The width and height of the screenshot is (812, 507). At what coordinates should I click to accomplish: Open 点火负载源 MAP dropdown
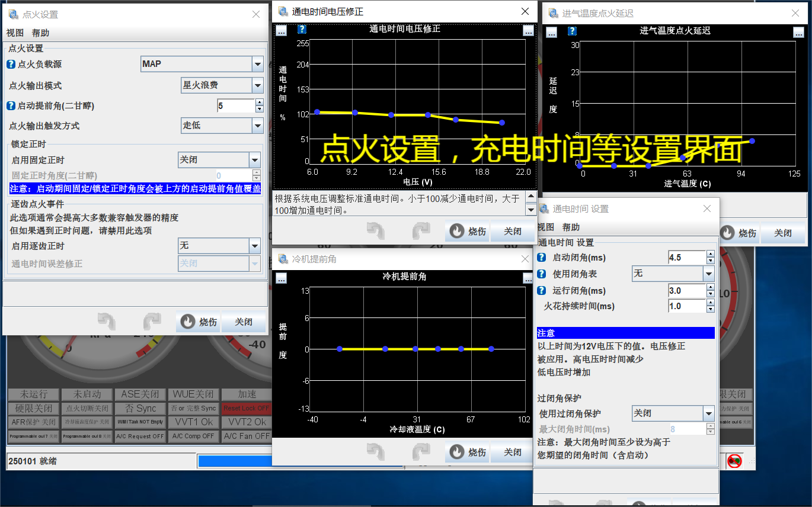point(257,64)
